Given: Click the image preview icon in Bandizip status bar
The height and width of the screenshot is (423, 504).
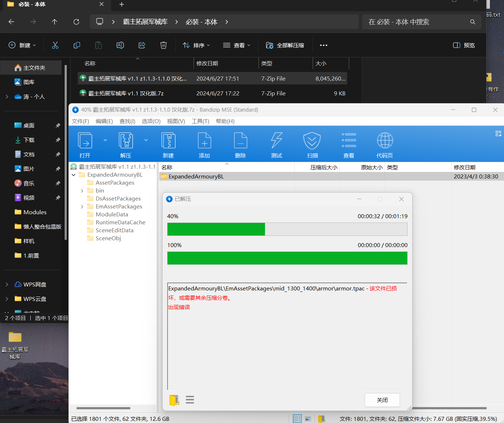Looking at the screenshot, I should tap(308, 419).
